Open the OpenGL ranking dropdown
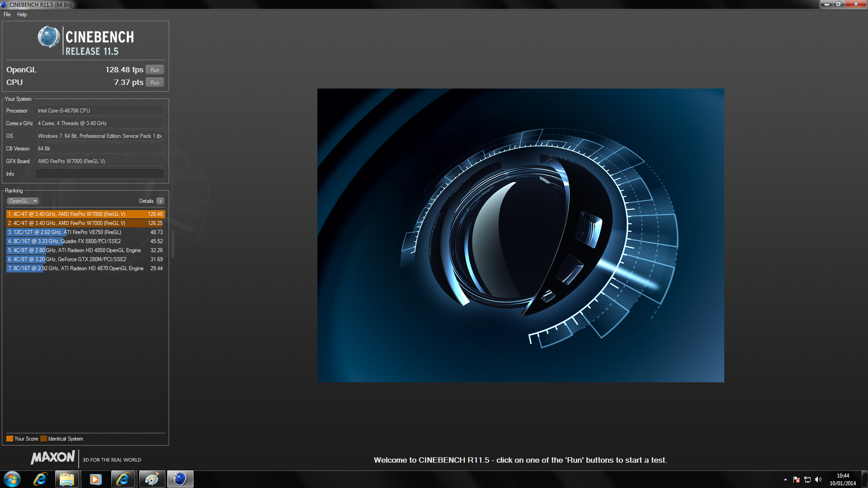 (23, 201)
